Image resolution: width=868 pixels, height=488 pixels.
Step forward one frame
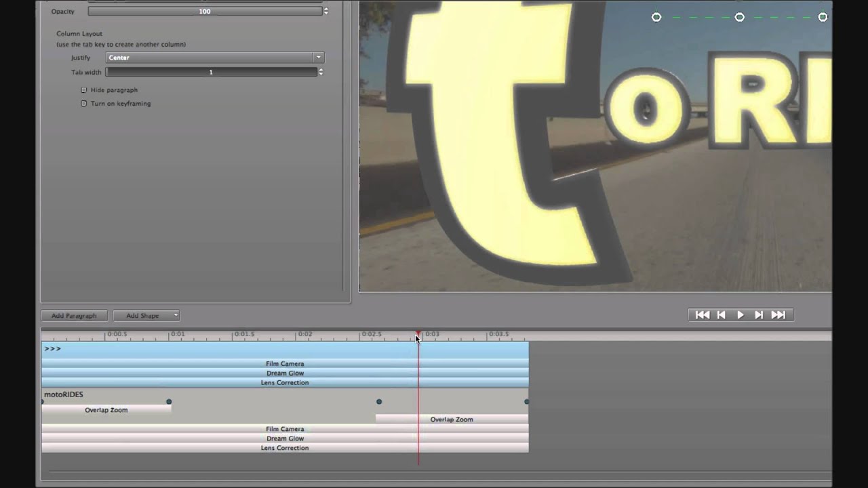[759, 314]
